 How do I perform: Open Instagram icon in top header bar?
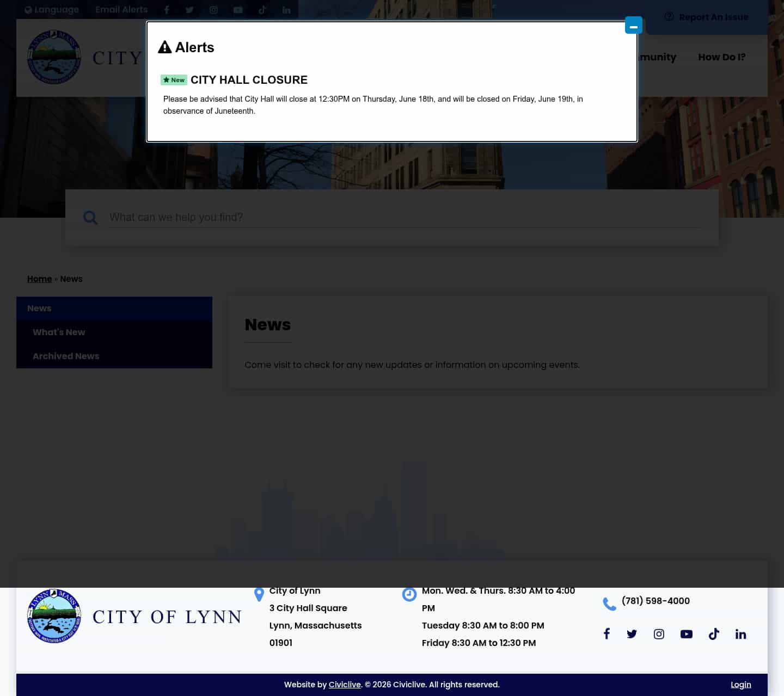[x=213, y=10]
